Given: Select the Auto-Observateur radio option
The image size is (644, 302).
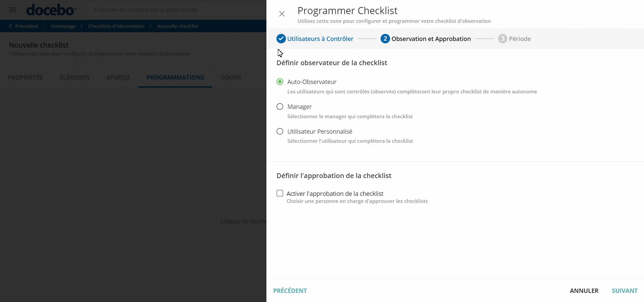Looking at the screenshot, I should 280,82.
